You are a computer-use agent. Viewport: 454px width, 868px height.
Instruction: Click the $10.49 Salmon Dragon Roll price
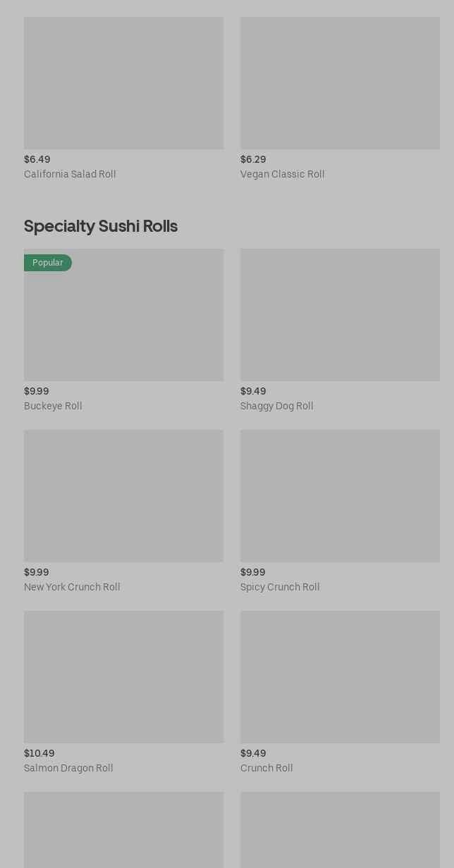pyautogui.click(x=39, y=753)
